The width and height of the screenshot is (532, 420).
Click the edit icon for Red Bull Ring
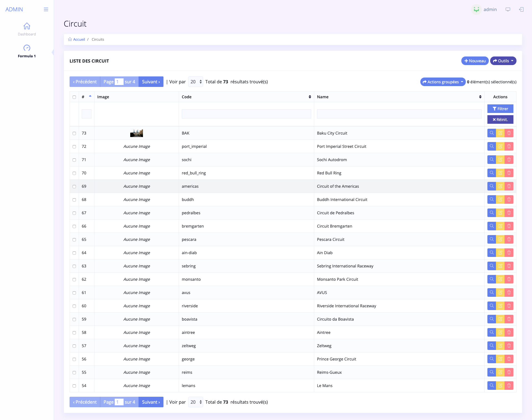click(500, 173)
